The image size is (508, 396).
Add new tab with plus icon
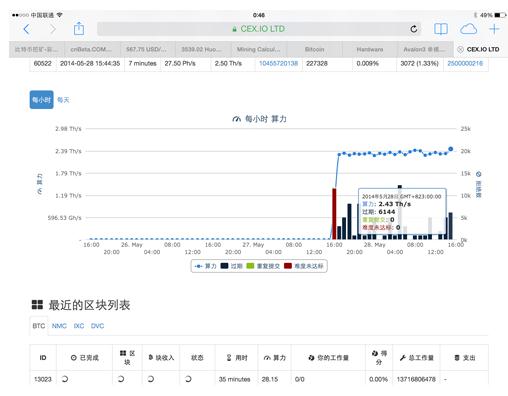coord(494,29)
